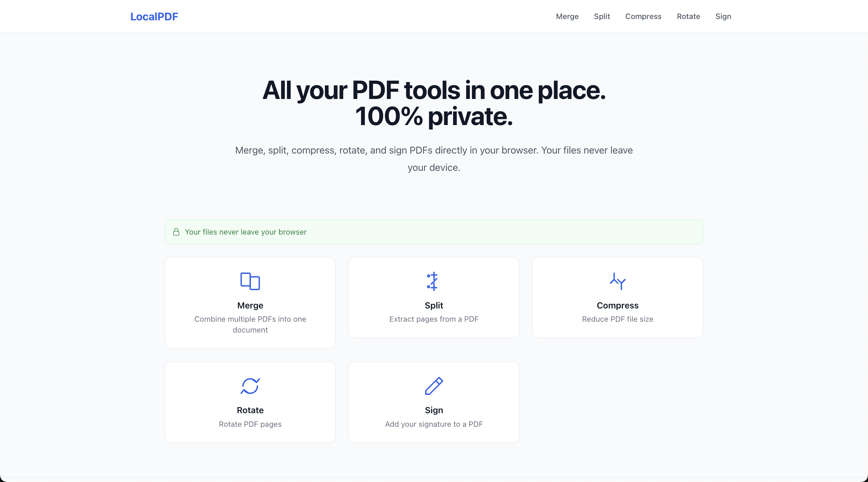Image resolution: width=868 pixels, height=482 pixels.
Task: Navigate to Split in the top menu
Action: pyautogui.click(x=602, y=16)
